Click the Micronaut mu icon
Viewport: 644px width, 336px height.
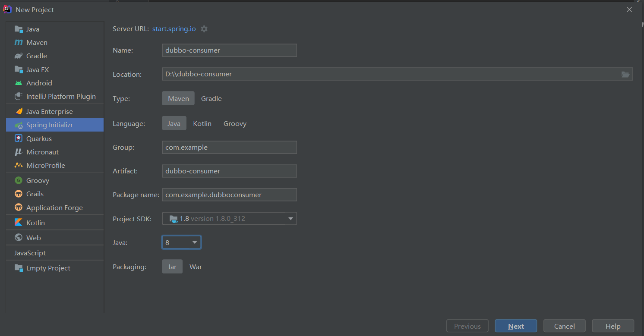tap(19, 152)
